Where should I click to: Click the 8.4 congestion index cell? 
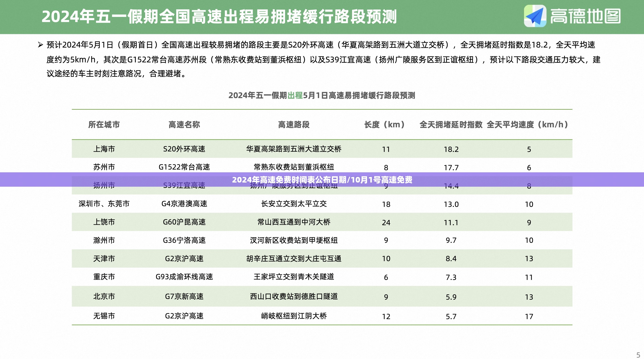coord(451,258)
